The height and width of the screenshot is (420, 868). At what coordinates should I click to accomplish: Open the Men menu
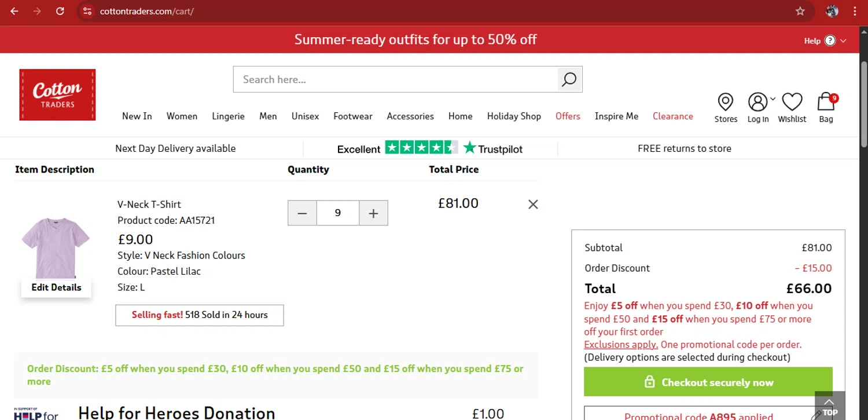[x=268, y=116]
